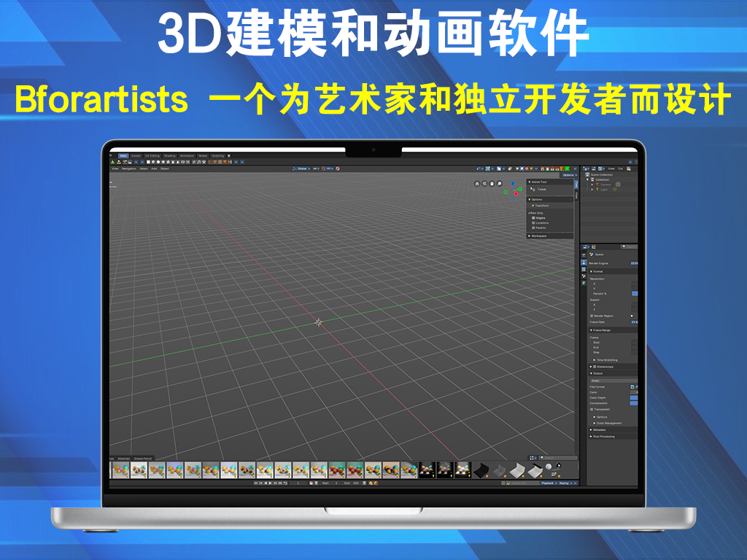Open the Global transform orientation dropdown
This screenshot has width=747, height=560.
301,168
